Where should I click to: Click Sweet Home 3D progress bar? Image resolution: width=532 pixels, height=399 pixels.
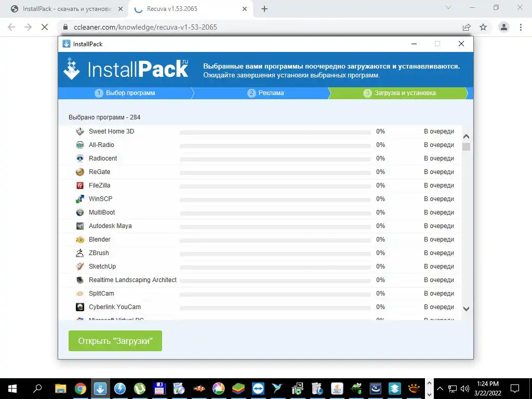click(x=275, y=132)
